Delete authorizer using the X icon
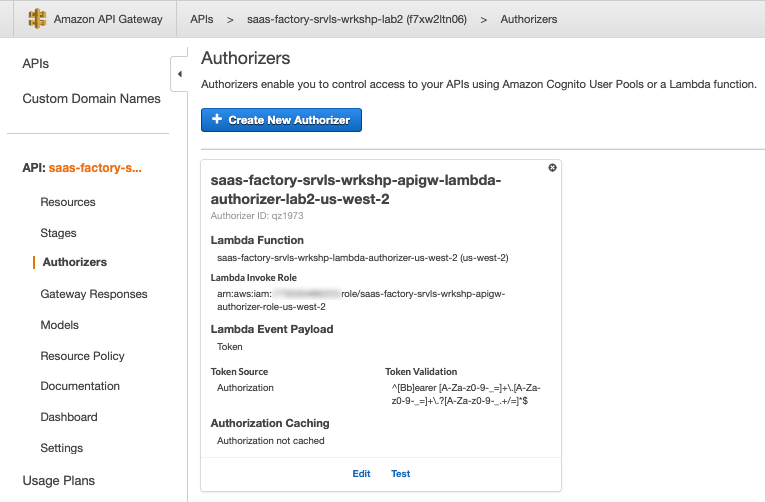This screenshot has height=502, width=765. coord(552,168)
